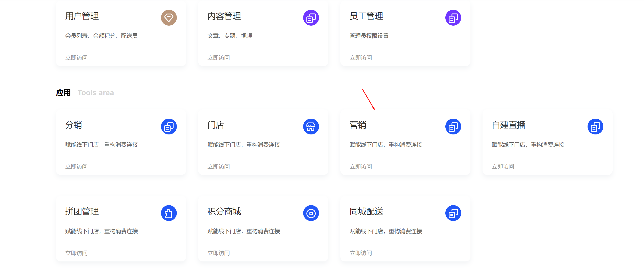Click the 积分商城 circular target icon
644x274 pixels.
[311, 213]
